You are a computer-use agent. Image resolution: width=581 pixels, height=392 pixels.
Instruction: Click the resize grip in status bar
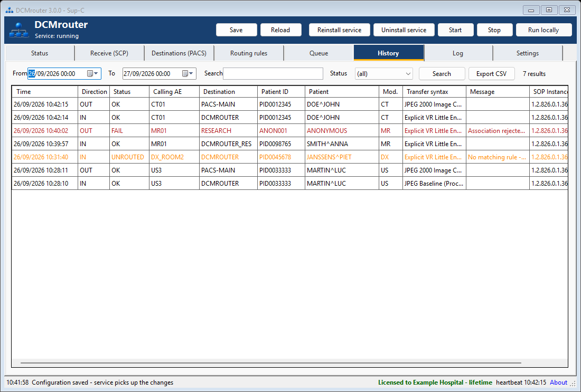(573, 384)
